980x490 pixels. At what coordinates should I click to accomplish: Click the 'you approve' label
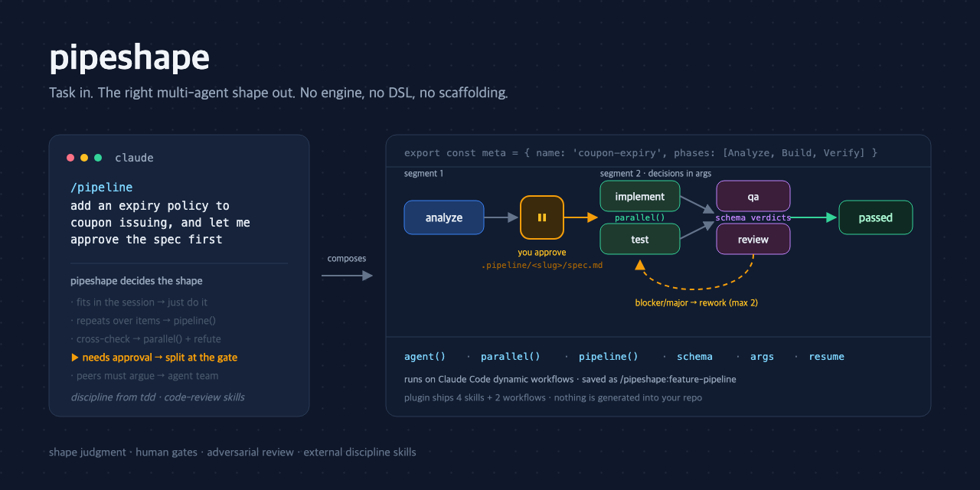[x=542, y=253]
